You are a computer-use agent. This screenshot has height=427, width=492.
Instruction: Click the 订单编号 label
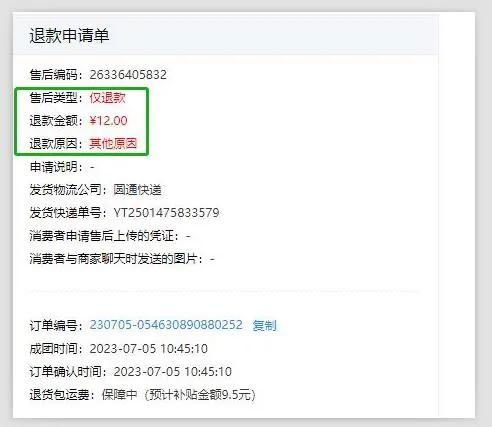(x=53, y=325)
